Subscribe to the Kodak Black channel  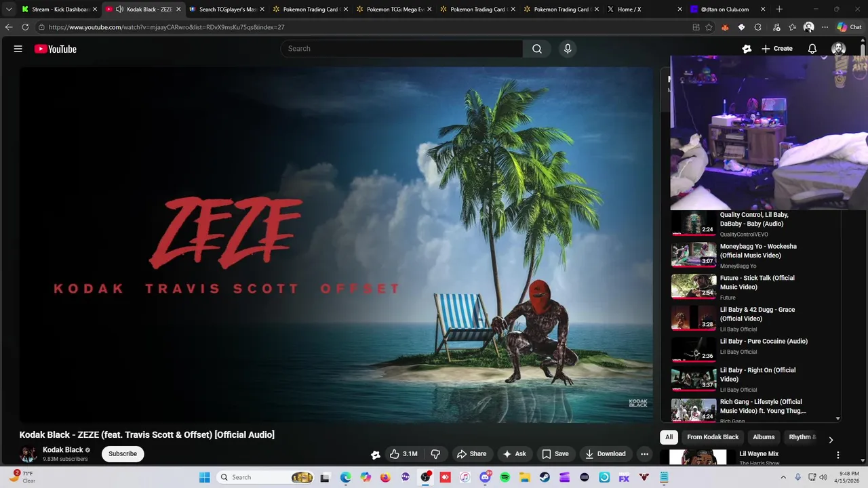(123, 454)
